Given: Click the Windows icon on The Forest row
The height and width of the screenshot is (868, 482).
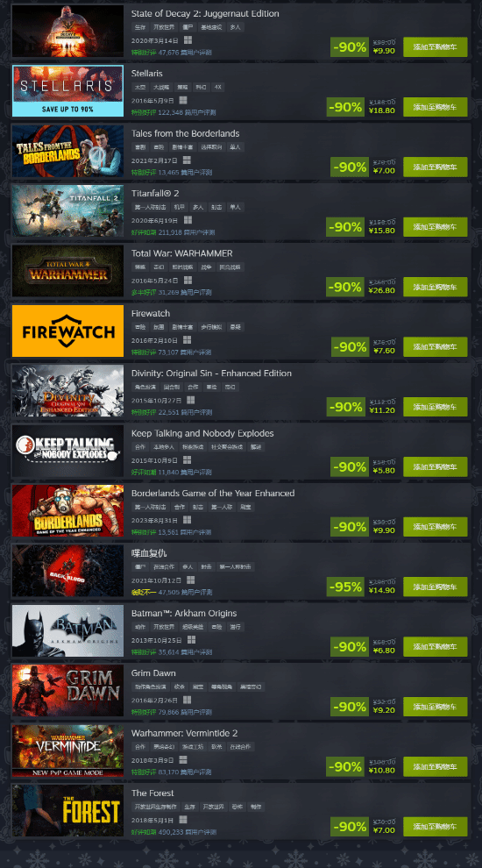Looking at the screenshot, I should [183, 820].
